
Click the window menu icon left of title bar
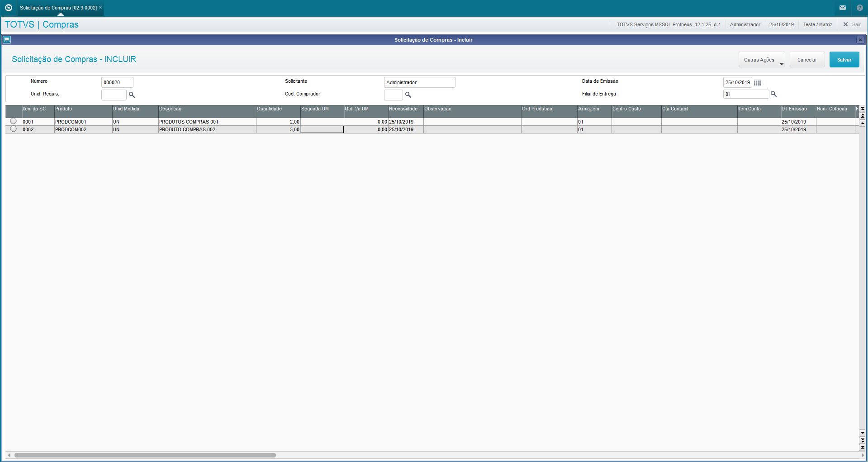pyautogui.click(x=7, y=40)
